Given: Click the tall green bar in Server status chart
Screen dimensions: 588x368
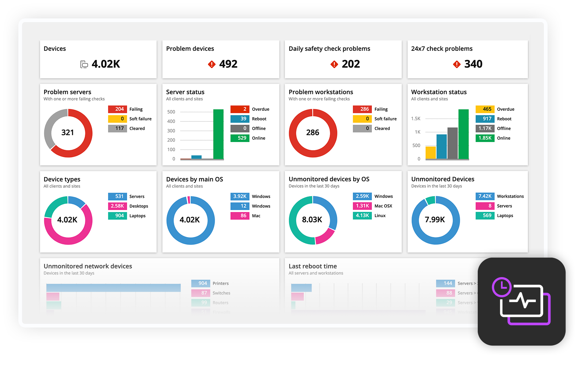Looking at the screenshot, I should coord(218,134).
